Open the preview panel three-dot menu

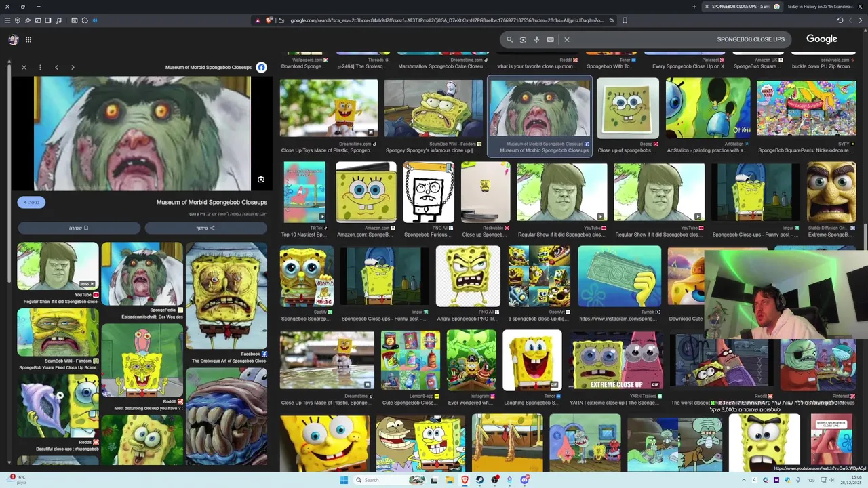click(40, 67)
